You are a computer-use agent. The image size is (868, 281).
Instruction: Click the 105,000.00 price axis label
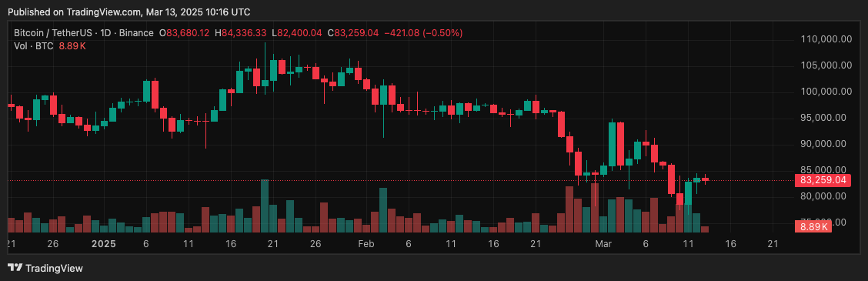826,65
